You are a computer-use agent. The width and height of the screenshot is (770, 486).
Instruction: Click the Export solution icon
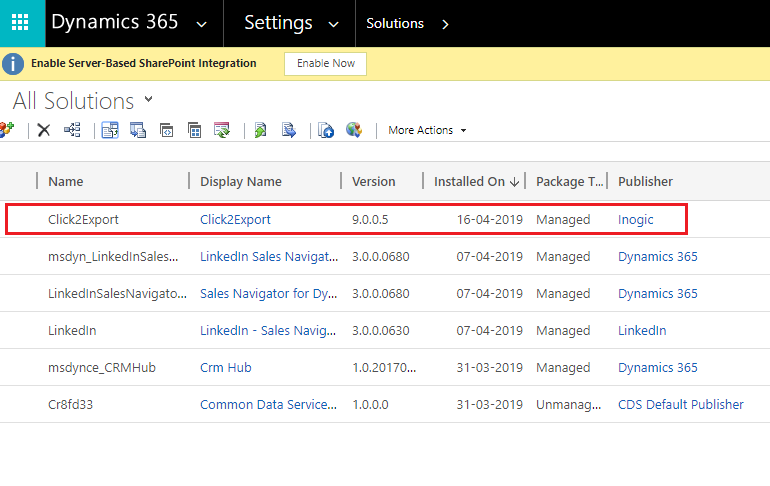coord(138,130)
